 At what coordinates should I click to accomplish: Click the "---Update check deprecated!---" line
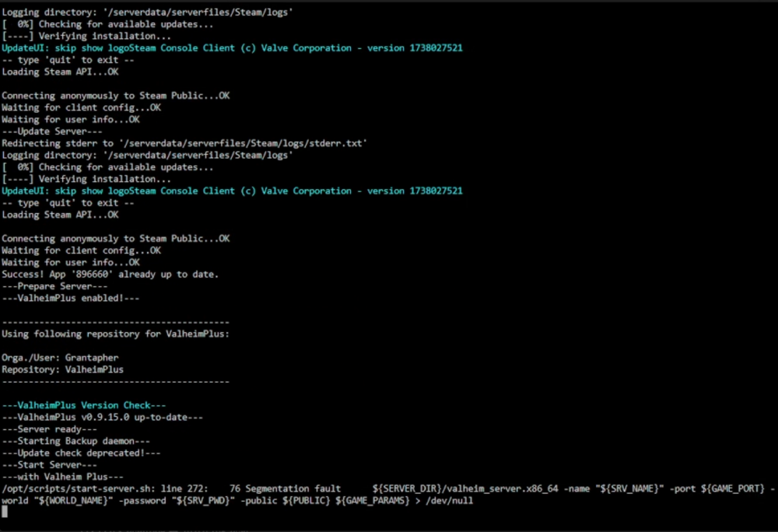point(82,453)
